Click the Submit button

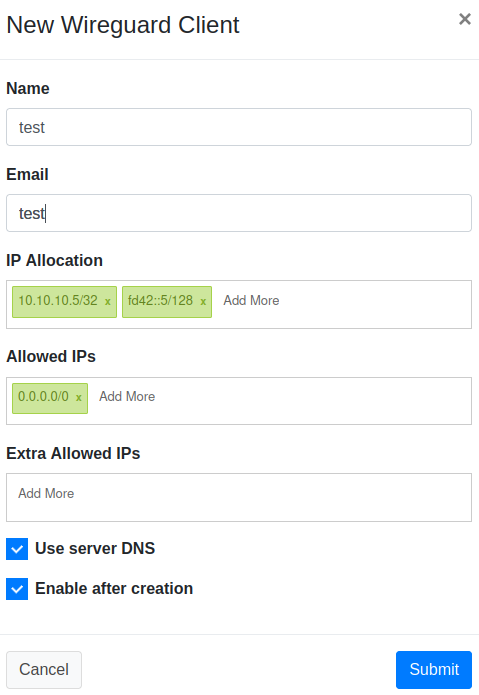tap(434, 669)
